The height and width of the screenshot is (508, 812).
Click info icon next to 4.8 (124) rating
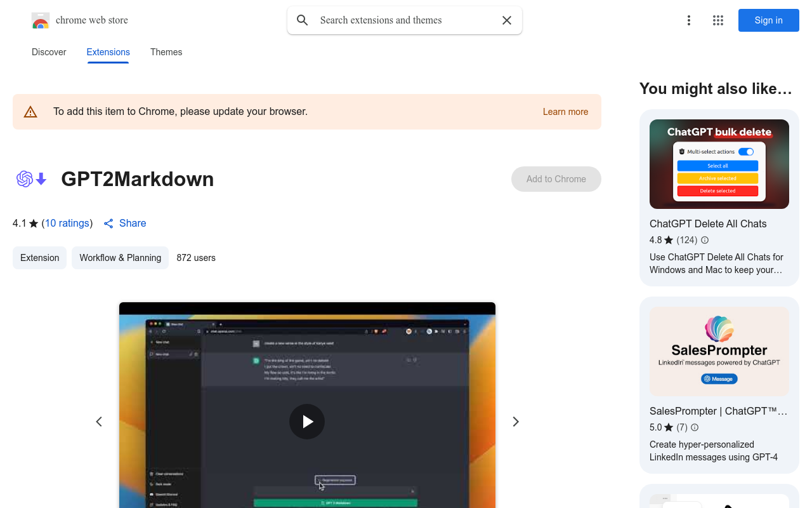coord(705,240)
